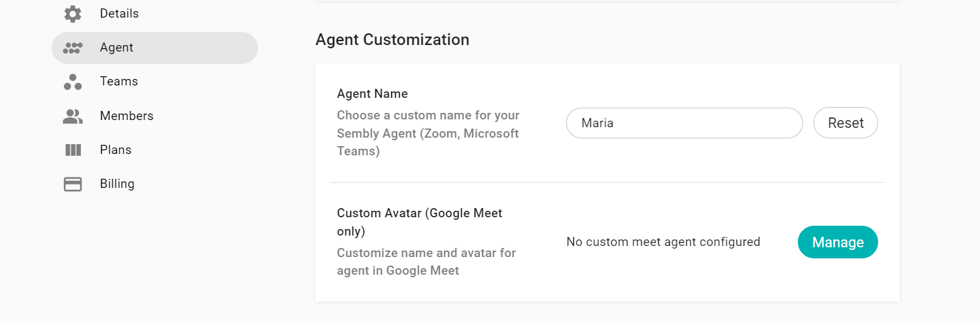
Task: Click the Agent Customization heading
Action: pos(392,40)
